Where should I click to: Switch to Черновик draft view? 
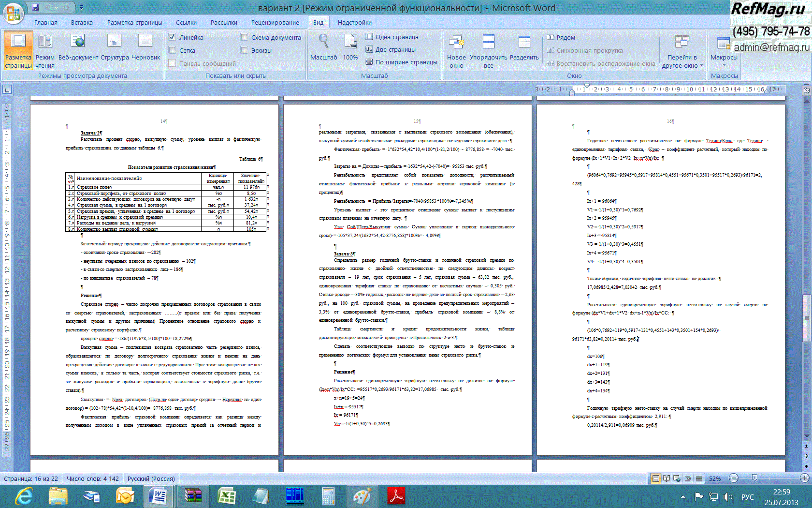(145, 48)
